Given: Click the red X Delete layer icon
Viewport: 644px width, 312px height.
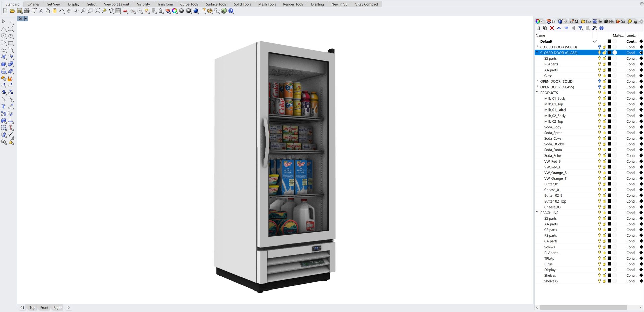Looking at the screenshot, I should point(552,28).
